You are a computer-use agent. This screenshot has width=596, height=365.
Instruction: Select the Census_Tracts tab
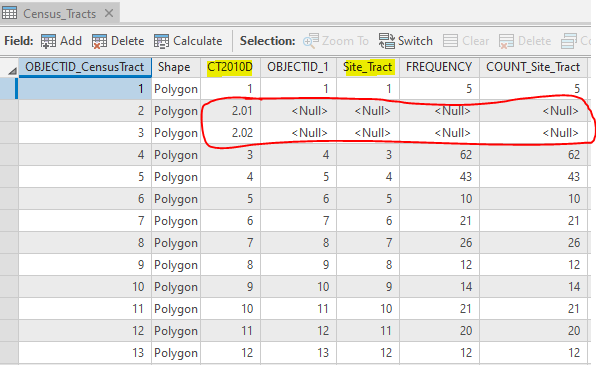point(60,13)
